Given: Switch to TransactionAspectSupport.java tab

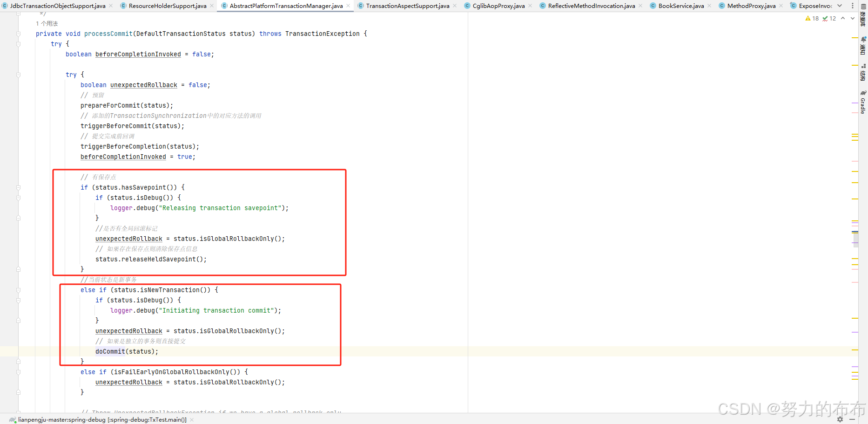Looking at the screenshot, I should pos(407,6).
